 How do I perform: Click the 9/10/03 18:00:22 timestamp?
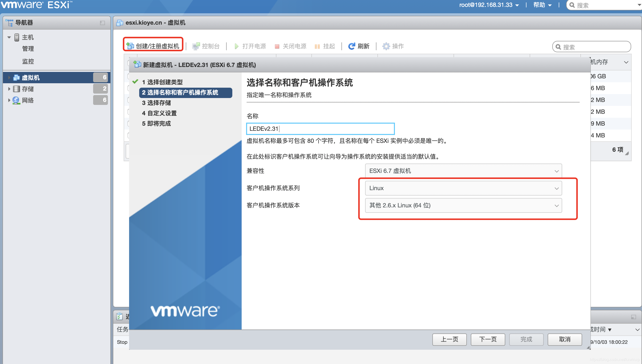coord(609,342)
